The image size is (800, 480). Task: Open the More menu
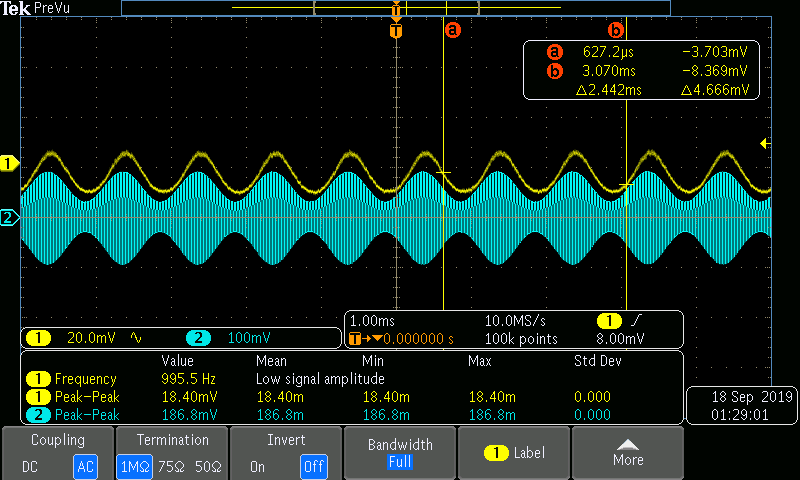coord(628,453)
